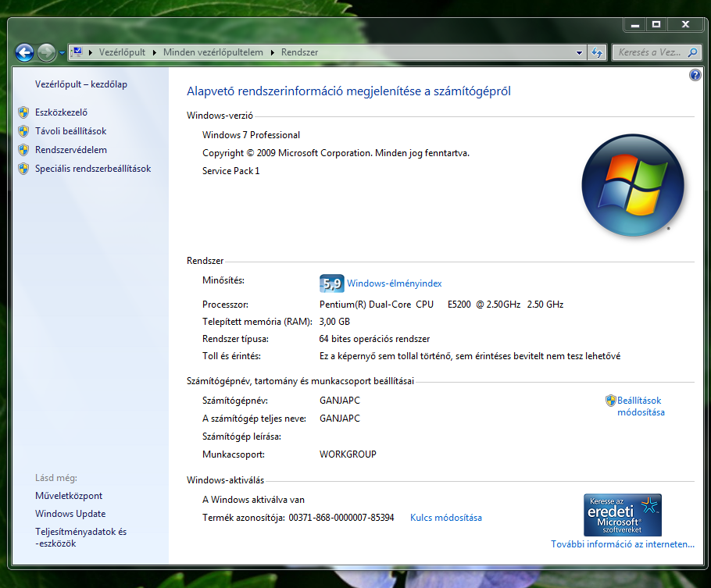The image size is (711, 588).
Task: Open Rendszervédelem link
Action: coord(71,150)
